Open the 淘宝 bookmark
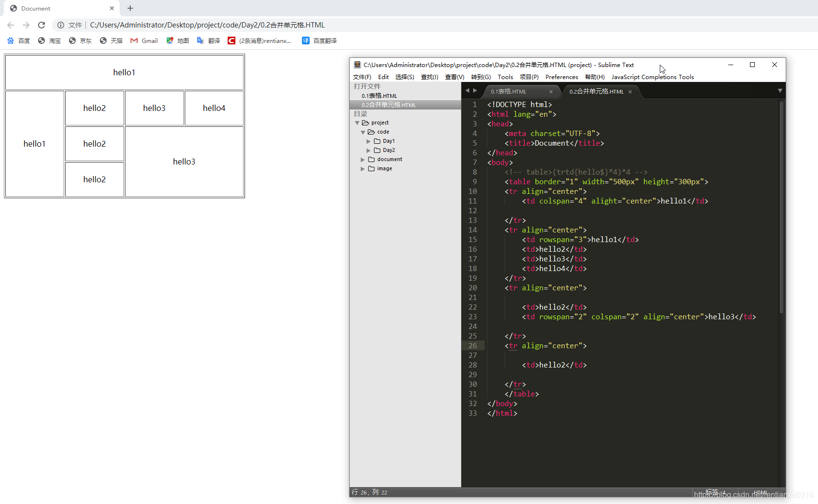The height and width of the screenshot is (504, 818). pos(49,41)
